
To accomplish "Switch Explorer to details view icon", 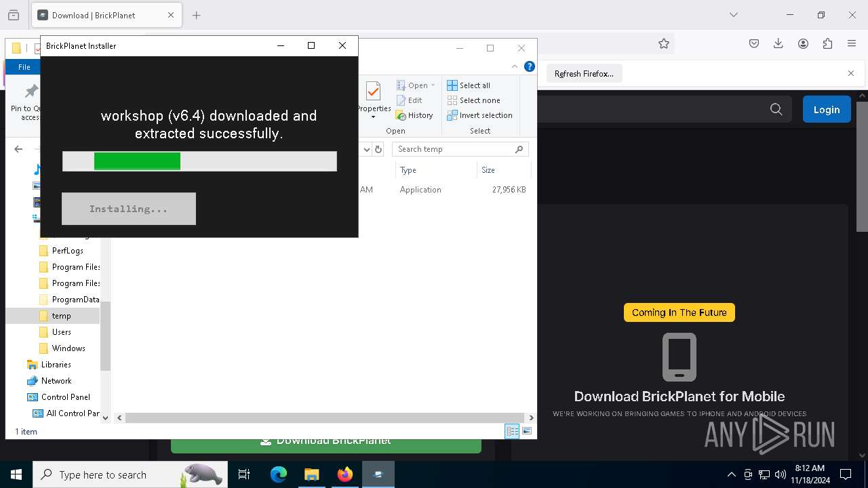I will pyautogui.click(x=512, y=431).
